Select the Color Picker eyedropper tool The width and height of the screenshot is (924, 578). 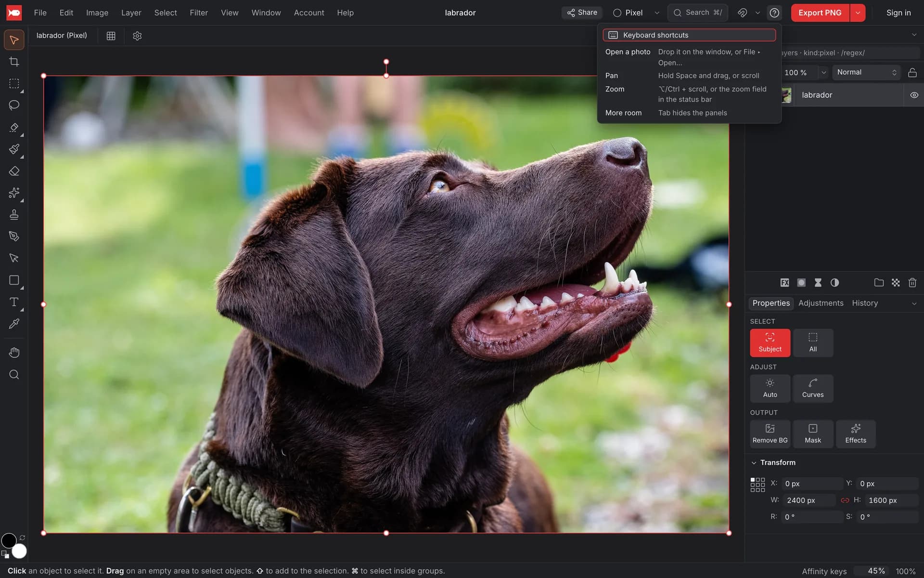pyautogui.click(x=14, y=324)
